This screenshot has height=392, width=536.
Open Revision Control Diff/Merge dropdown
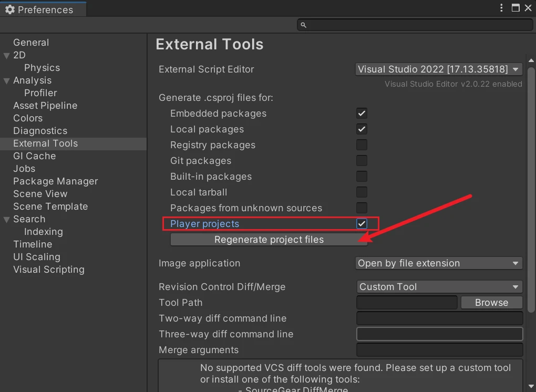pos(439,287)
